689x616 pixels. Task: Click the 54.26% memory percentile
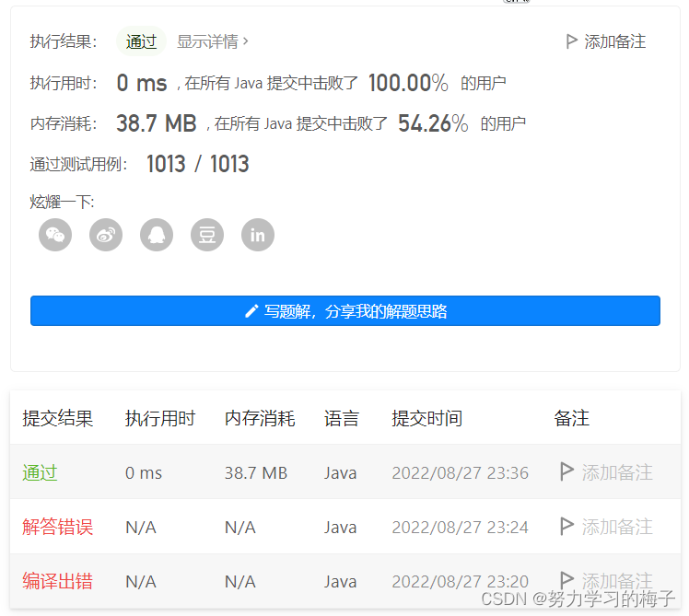pyautogui.click(x=433, y=123)
